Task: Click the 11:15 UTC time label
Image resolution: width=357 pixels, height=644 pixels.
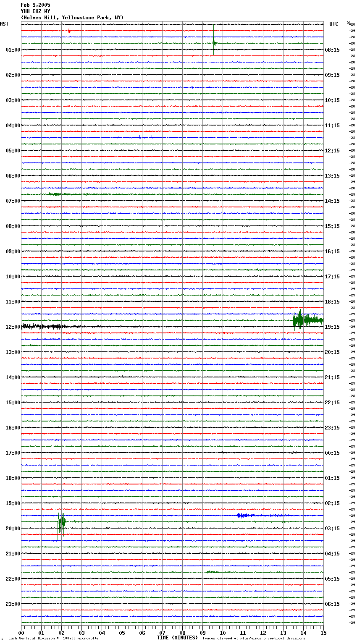Action: tap(332, 126)
